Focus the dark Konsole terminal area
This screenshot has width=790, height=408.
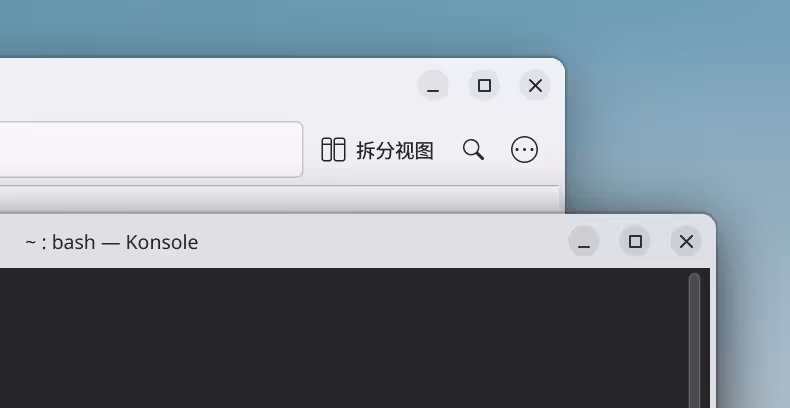[343, 337]
